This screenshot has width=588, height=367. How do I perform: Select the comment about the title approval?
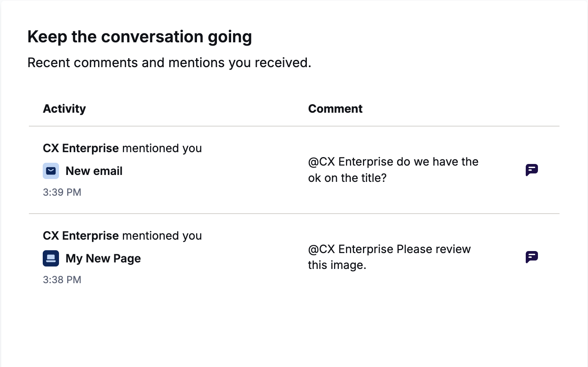pyautogui.click(x=393, y=170)
